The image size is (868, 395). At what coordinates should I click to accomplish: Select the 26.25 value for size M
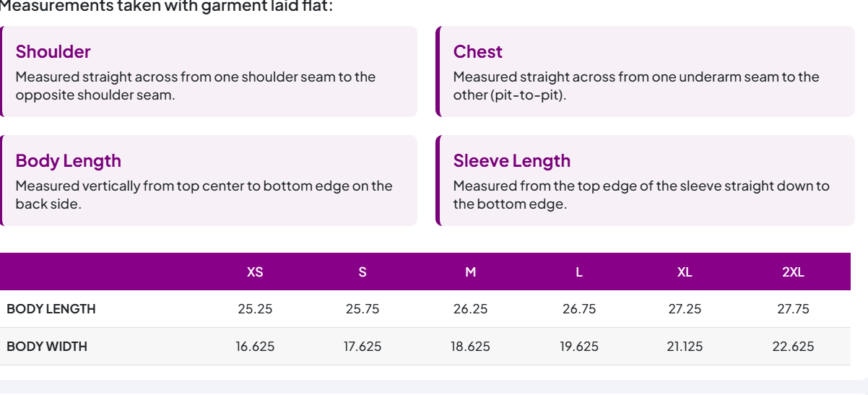point(471,309)
